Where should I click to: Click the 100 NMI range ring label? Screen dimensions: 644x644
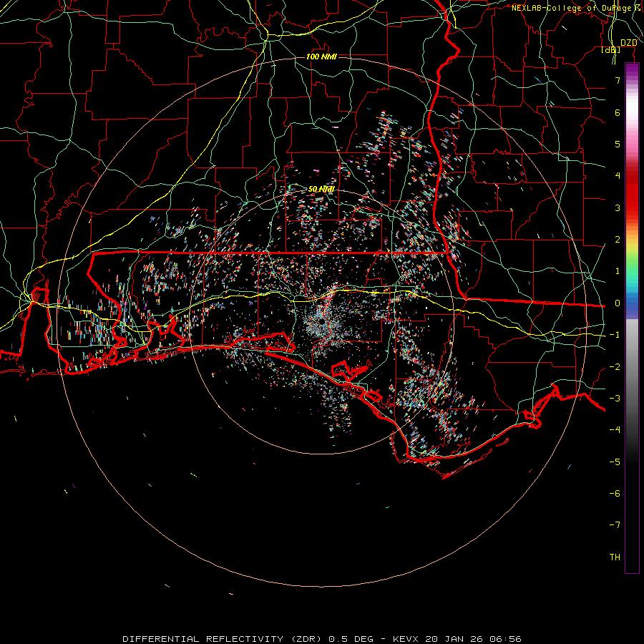click(321, 57)
